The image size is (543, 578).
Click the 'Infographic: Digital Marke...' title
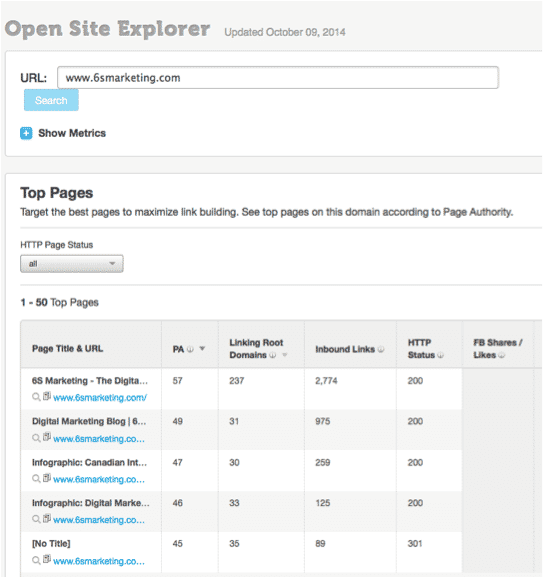pyautogui.click(x=91, y=503)
